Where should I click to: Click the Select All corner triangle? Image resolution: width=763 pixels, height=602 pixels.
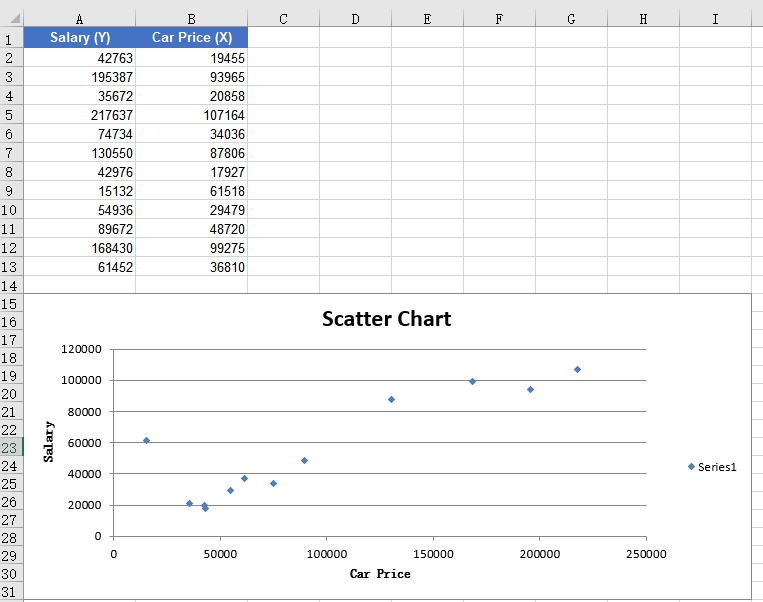coord(15,19)
